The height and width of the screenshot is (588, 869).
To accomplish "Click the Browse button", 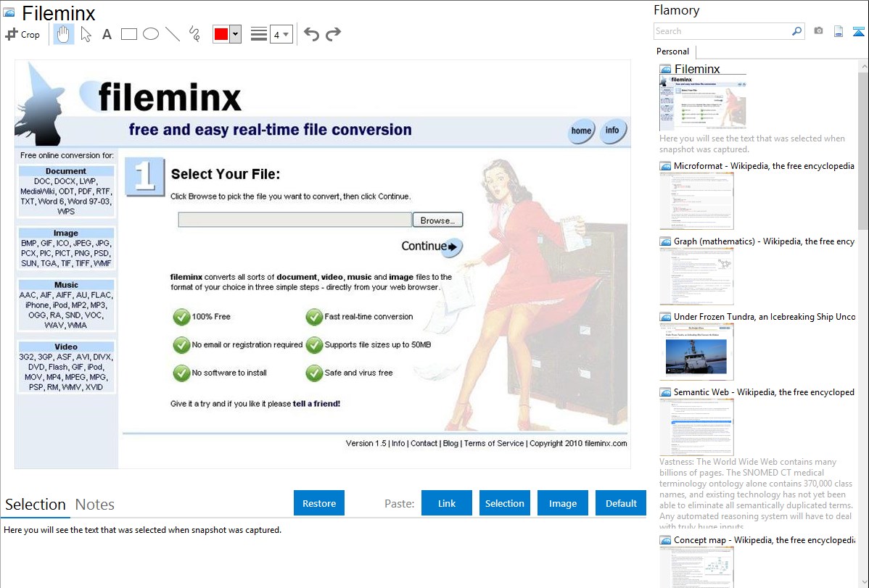I will coord(437,220).
